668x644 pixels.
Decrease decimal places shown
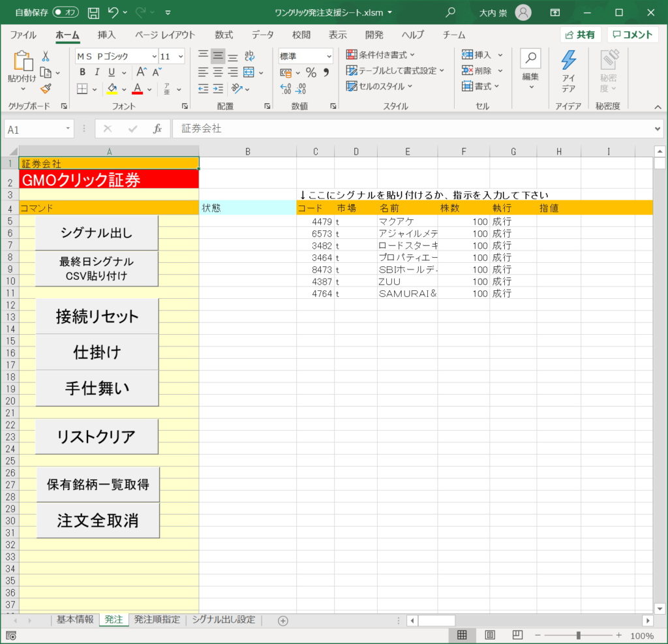pos(301,89)
